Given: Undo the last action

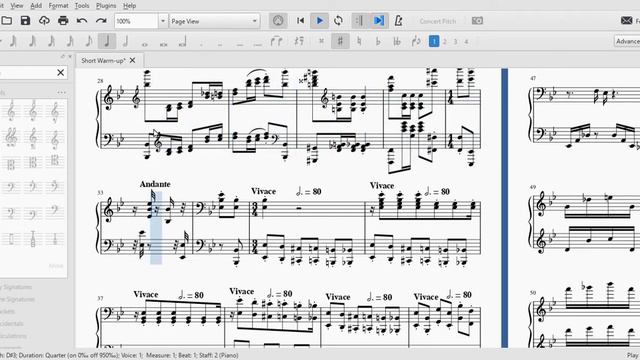Looking at the screenshot, I should point(82,21).
